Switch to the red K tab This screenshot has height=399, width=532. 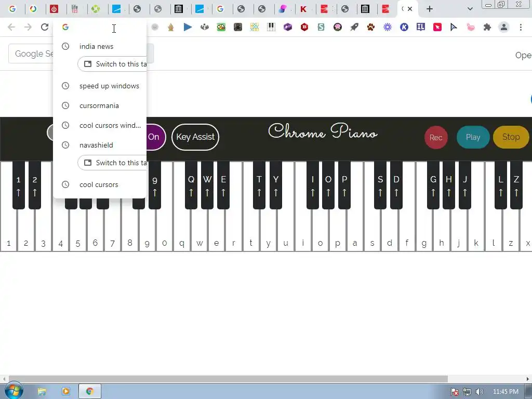click(303, 9)
